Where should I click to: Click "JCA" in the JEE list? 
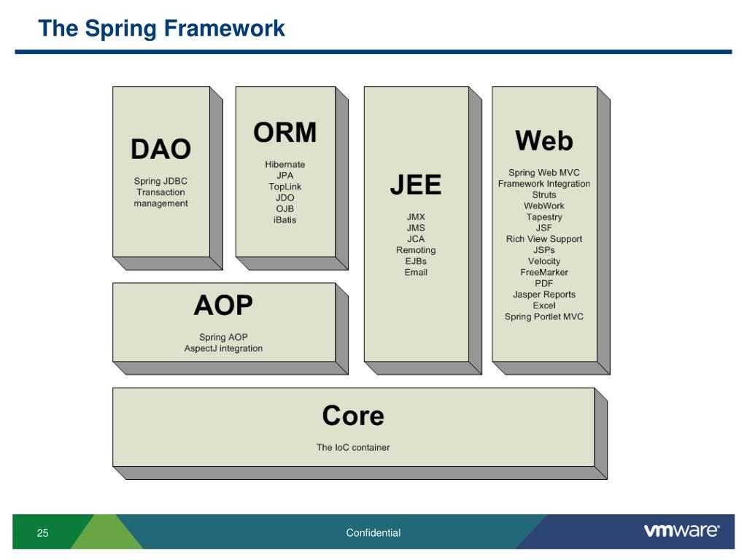pyautogui.click(x=416, y=239)
